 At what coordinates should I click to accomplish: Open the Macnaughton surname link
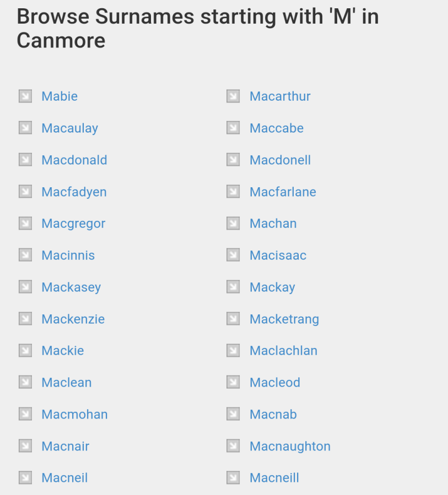290,447
